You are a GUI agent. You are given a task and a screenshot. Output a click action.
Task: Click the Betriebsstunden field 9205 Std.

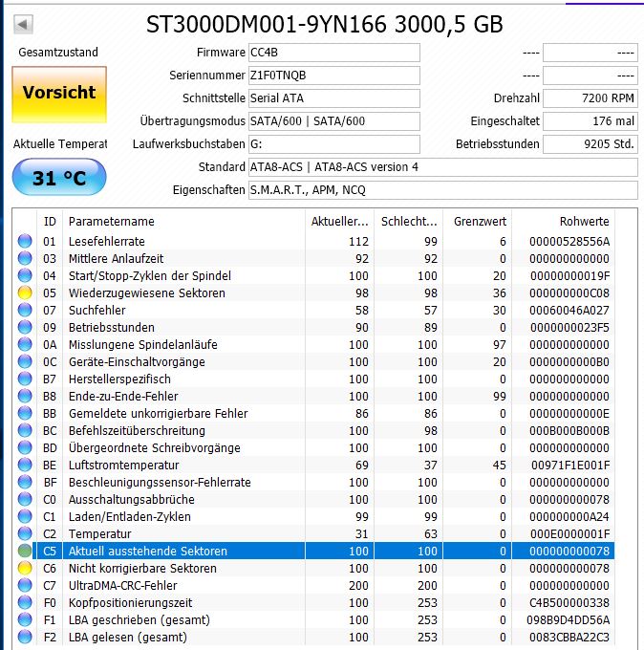(x=590, y=144)
